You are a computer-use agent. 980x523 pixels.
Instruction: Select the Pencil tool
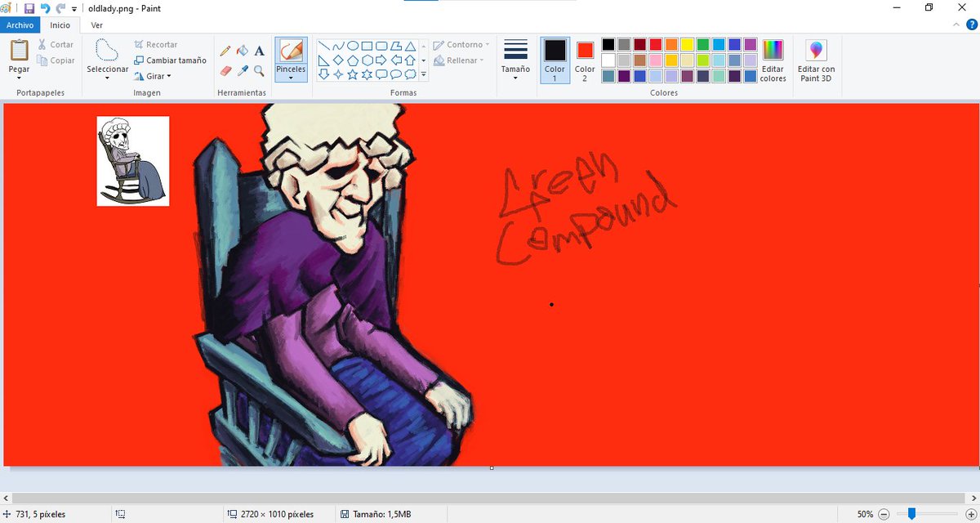coord(226,51)
